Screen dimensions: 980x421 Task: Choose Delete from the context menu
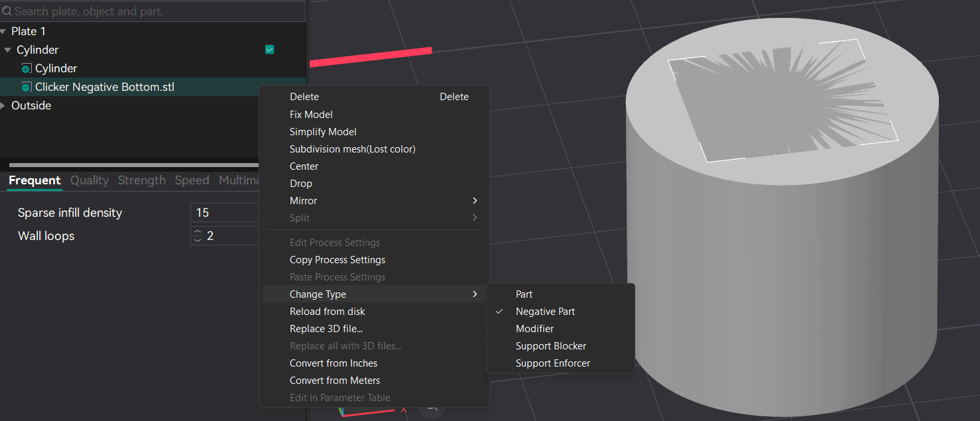(374, 97)
